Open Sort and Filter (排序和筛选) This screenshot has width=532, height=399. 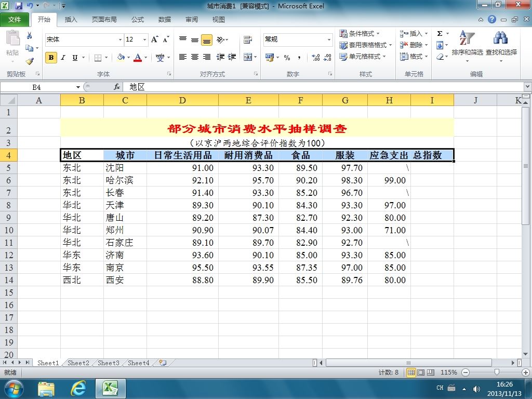467,46
